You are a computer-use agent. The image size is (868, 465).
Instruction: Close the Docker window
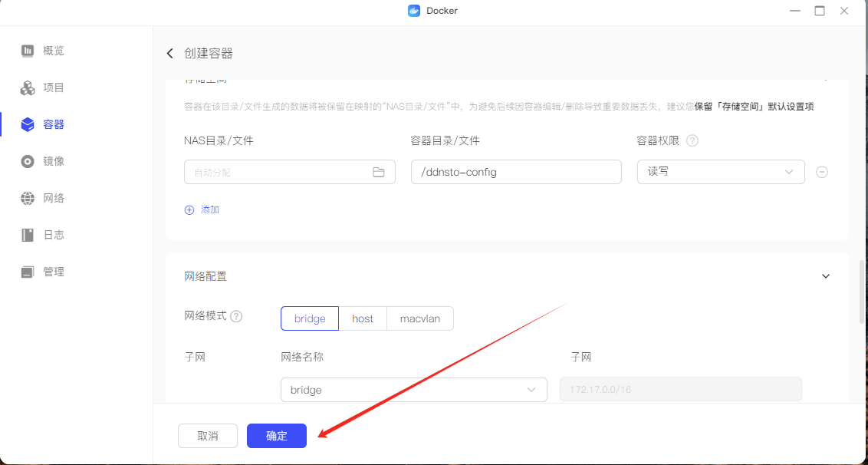point(844,11)
